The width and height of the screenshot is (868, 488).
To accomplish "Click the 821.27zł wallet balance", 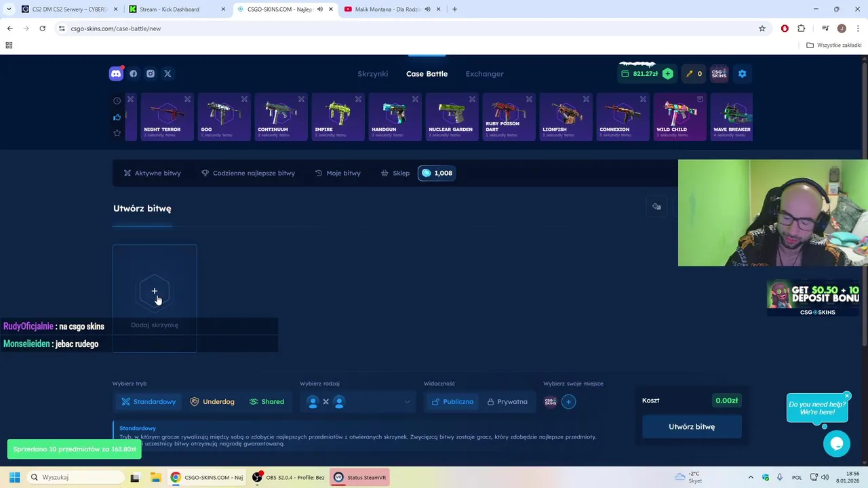I will coord(639,74).
